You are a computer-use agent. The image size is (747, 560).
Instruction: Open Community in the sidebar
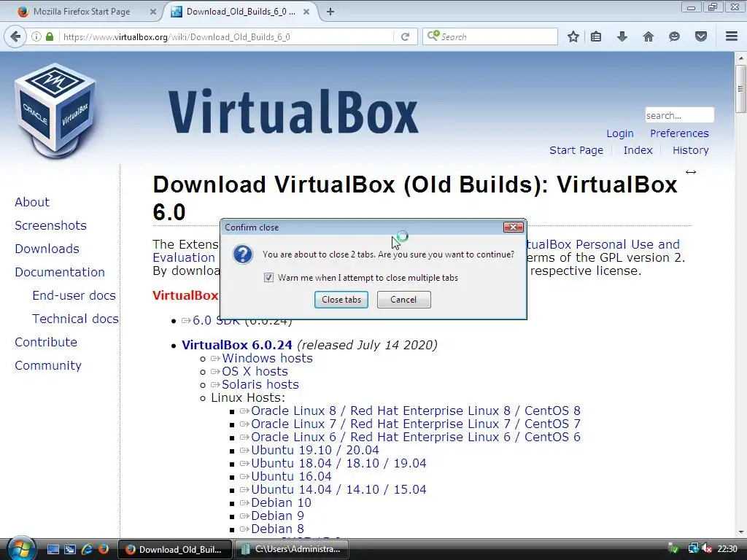tap(48, 365)
